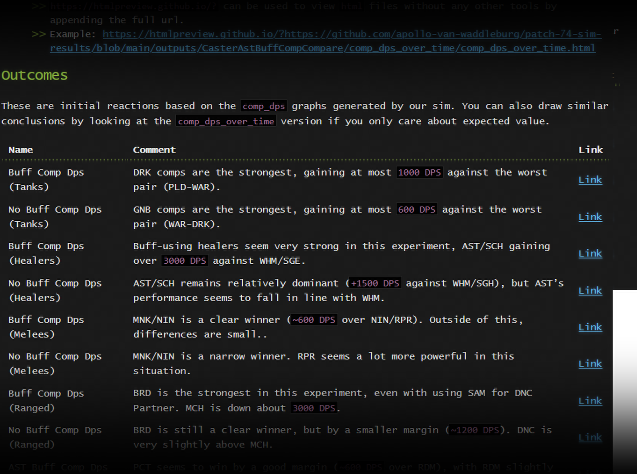
Task: Click the comp_dps inline code text
Action: pos(264,106)
